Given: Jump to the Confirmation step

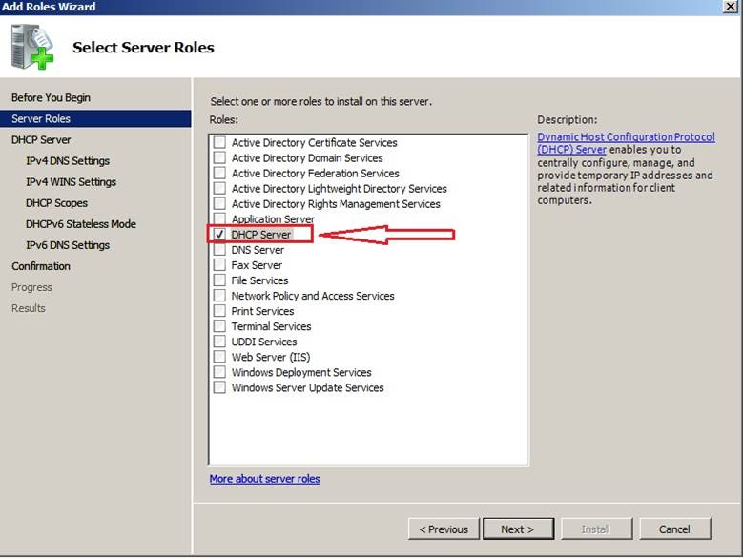Looking at the screenshot, I should [41, 266].
